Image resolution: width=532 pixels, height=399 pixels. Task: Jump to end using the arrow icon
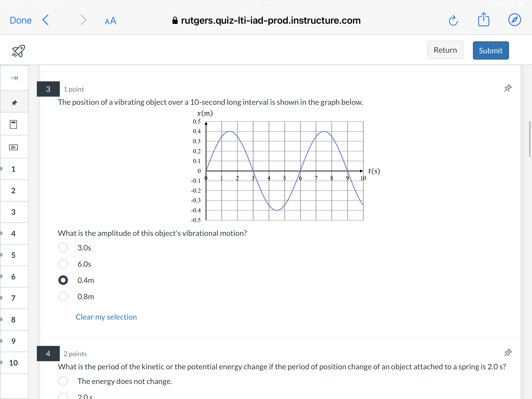(14, 78)
